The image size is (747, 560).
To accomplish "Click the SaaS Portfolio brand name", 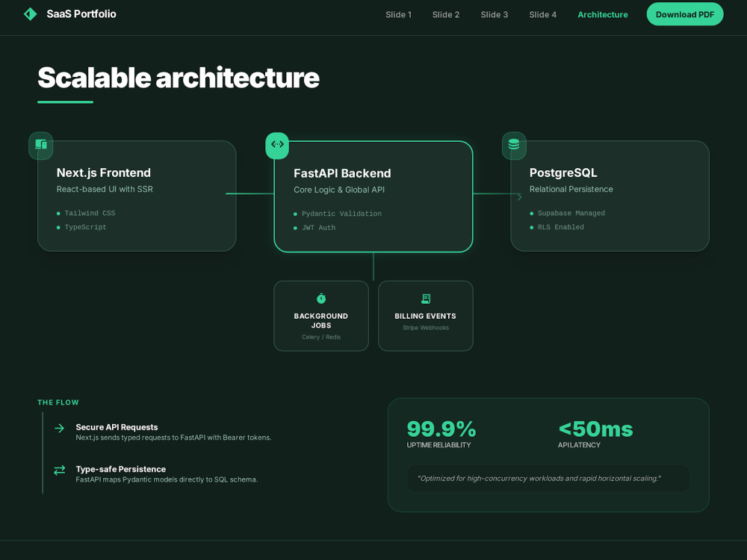I will [81, 14].
